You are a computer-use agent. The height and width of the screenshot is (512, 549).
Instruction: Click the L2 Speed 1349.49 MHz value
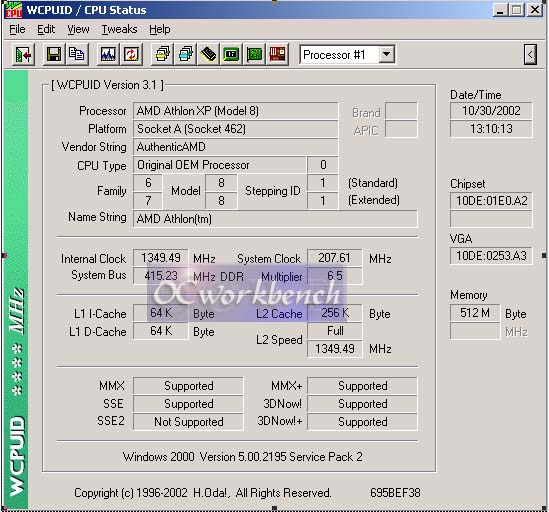[334, 349]
